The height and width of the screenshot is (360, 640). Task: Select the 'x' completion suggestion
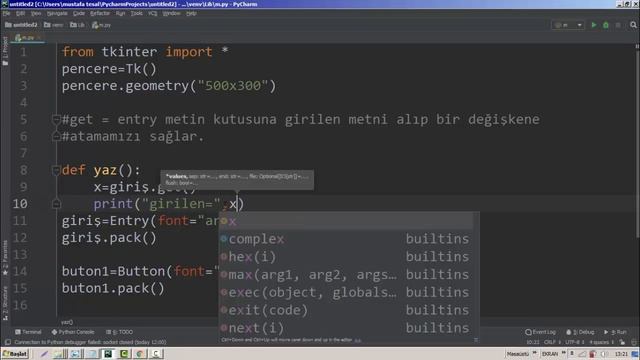[x=346, y=221]
